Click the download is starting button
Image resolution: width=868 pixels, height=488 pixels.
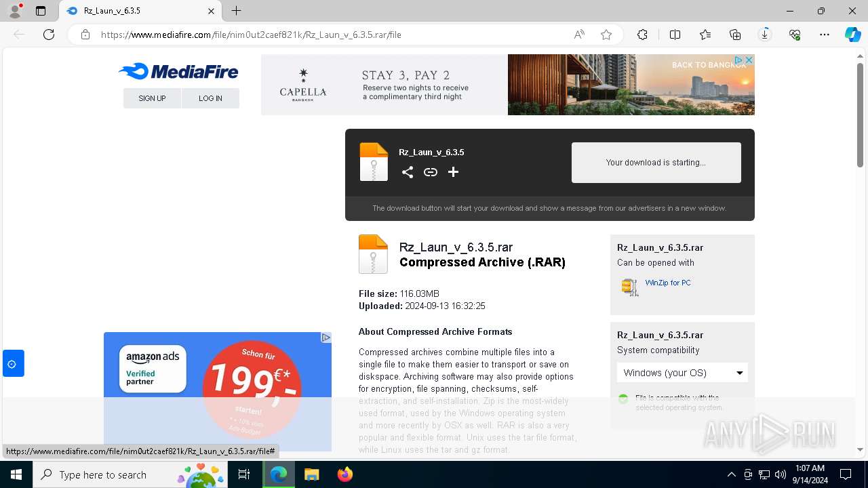[656, 163]
